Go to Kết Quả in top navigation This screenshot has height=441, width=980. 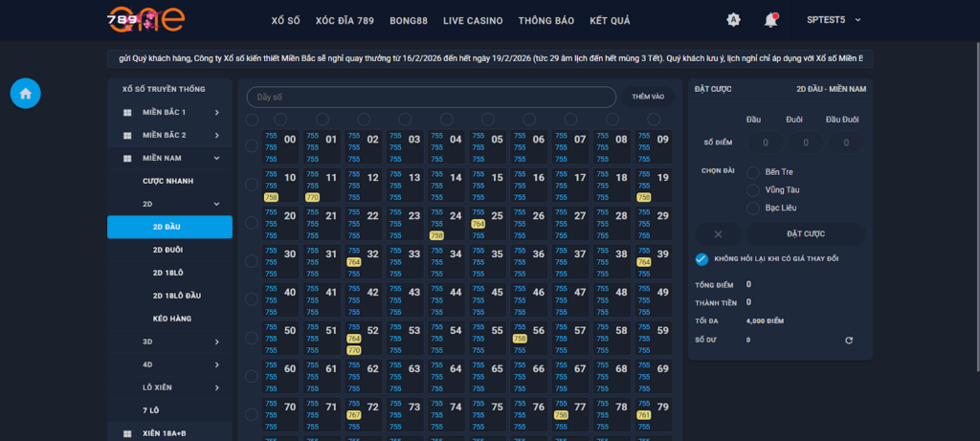610,20
